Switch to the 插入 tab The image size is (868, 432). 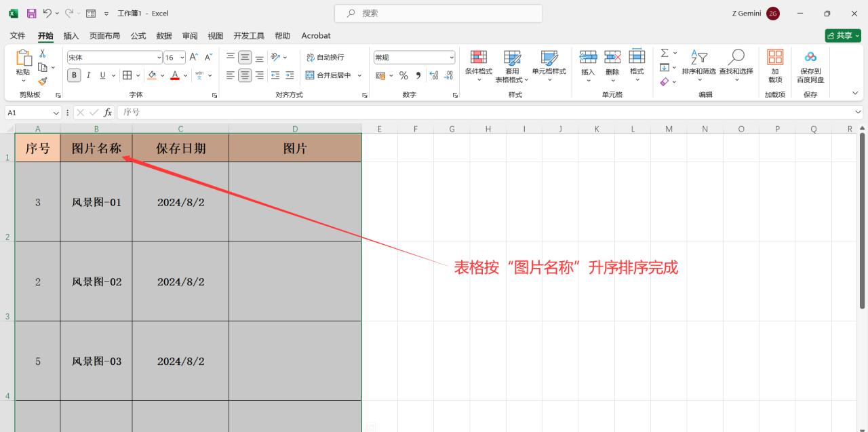coord(71,36)
